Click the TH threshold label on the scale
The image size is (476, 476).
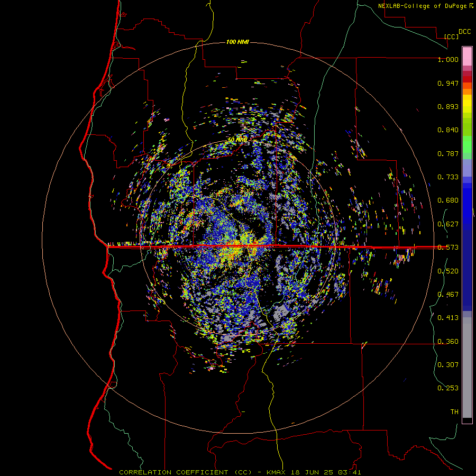(454, 412)
